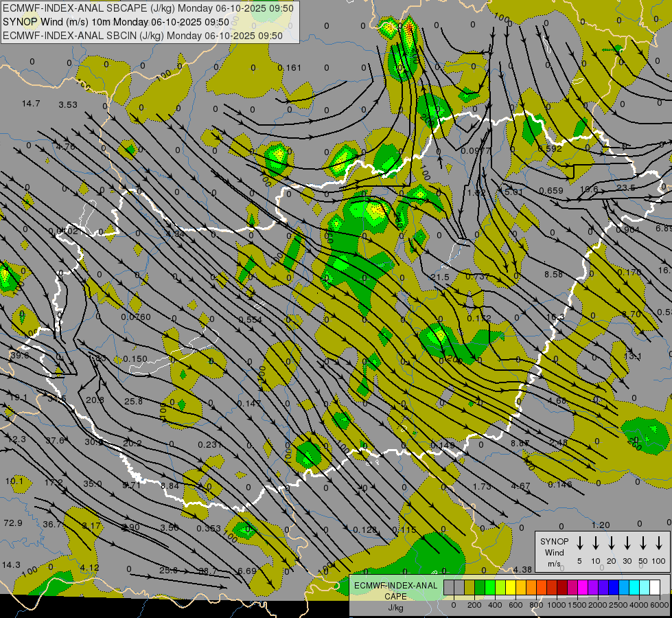Image resolution: width=672 pixels, height=618 pixels.
Task: Click the map value 0.737
Action: point(478,277)
